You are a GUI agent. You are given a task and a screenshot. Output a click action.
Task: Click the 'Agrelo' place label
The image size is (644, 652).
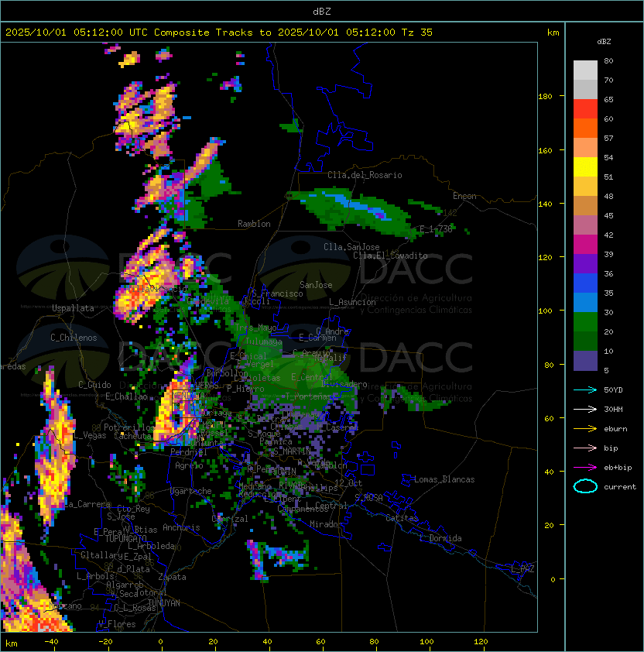(189, 465)
